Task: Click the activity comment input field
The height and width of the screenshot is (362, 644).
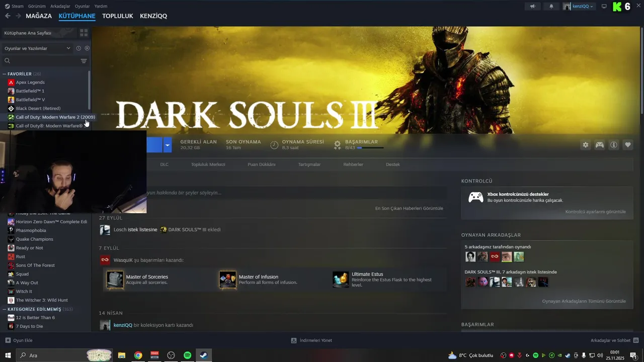Action: click(296, 193)
